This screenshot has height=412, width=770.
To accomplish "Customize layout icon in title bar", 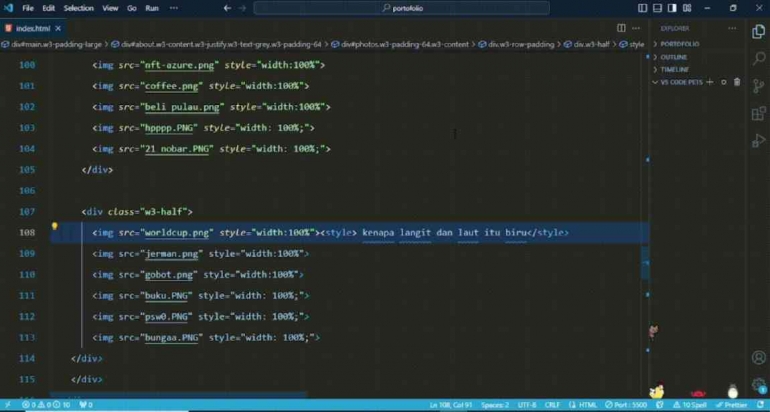I will click(688, 8).
